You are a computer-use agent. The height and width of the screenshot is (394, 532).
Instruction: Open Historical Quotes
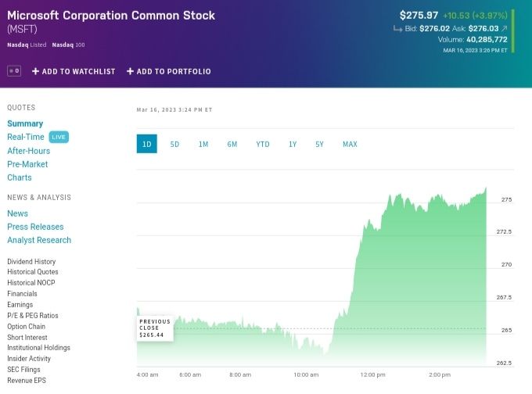coord(33,272)
